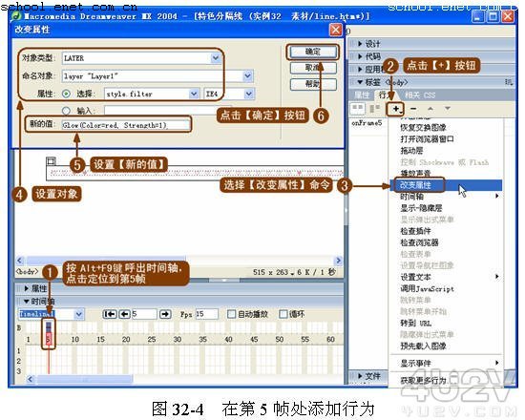Click the 取消 button
The height and width of the screenshot is (420, 525).
(313, 68)
